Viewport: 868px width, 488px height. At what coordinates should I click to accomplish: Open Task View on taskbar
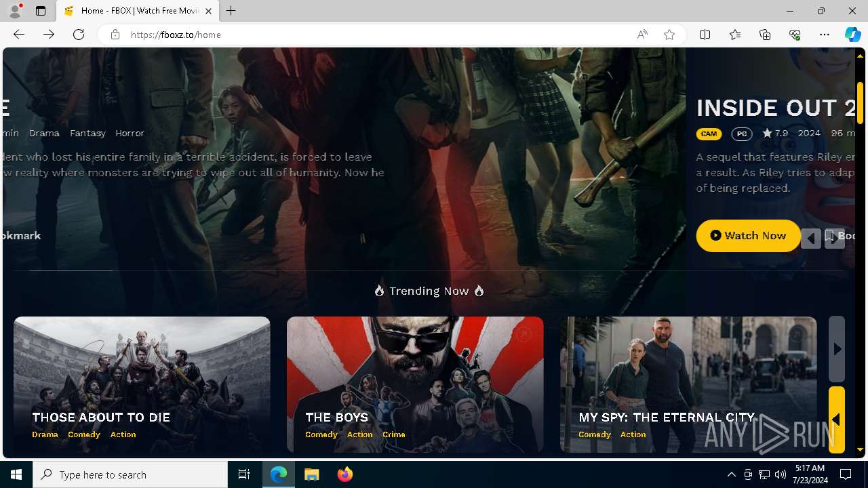244,474
